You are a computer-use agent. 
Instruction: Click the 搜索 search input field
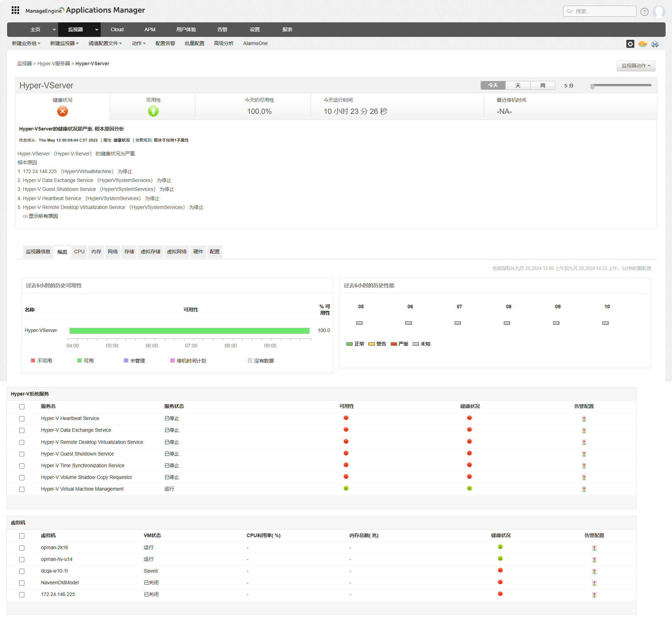pyautogui.click(x=603, y=11)
